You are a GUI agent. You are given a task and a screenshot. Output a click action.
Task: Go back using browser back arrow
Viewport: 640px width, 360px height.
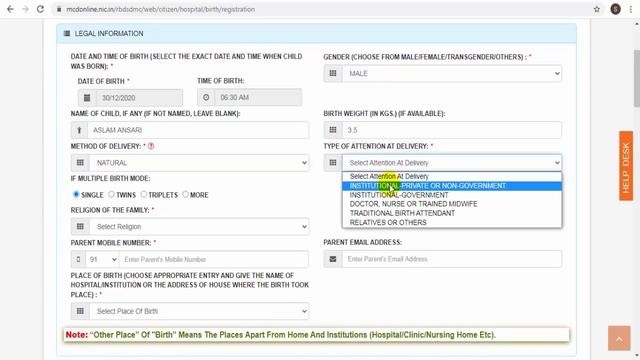(x=10, y=9)
